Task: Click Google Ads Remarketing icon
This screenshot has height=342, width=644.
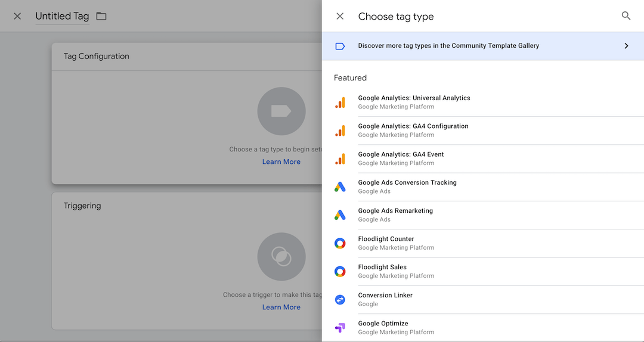Action: point(340,215)
